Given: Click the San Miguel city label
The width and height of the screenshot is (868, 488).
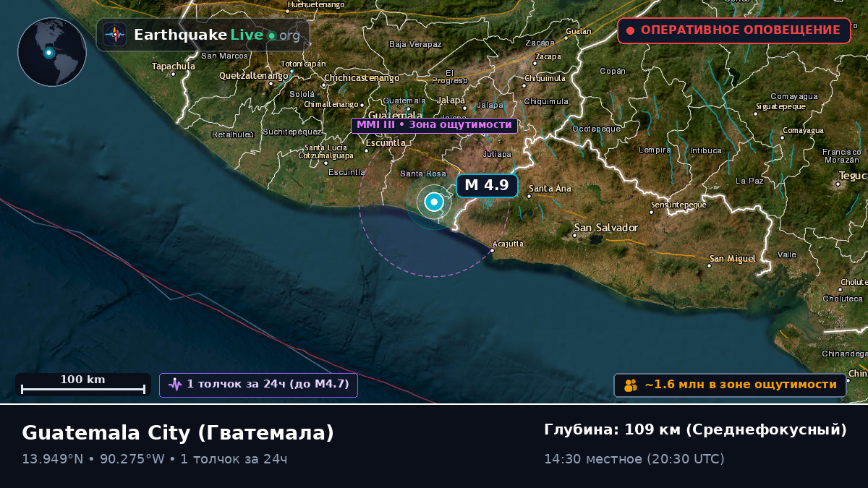Looking at the screenshot, I should click(x=732, y=259).
